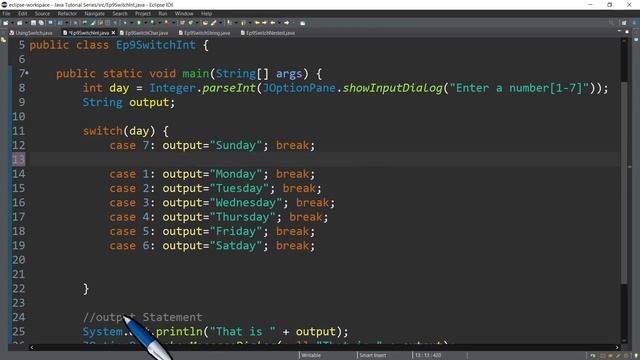Open the Forward navigation history dropdown

click(293, 23)
